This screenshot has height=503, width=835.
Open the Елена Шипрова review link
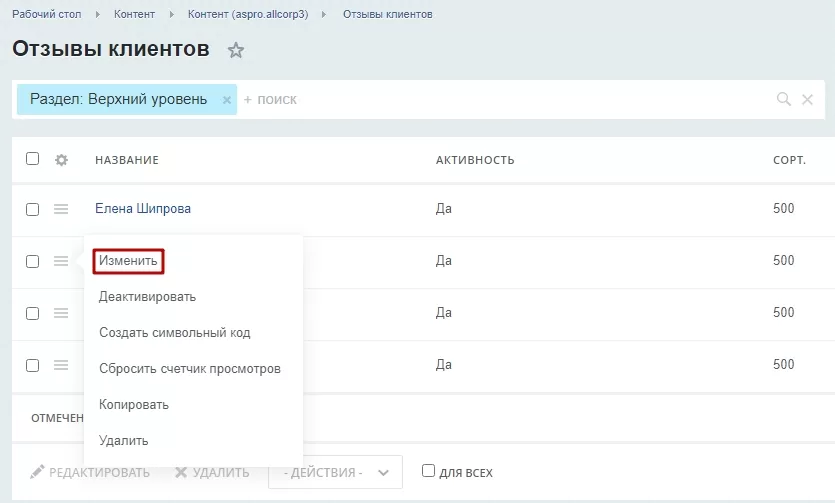click(x=143, y=209)
